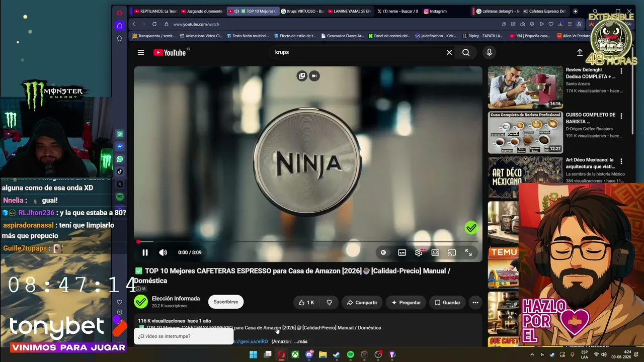Open the 'Generador Claves Ar...' bookmark

342,36
